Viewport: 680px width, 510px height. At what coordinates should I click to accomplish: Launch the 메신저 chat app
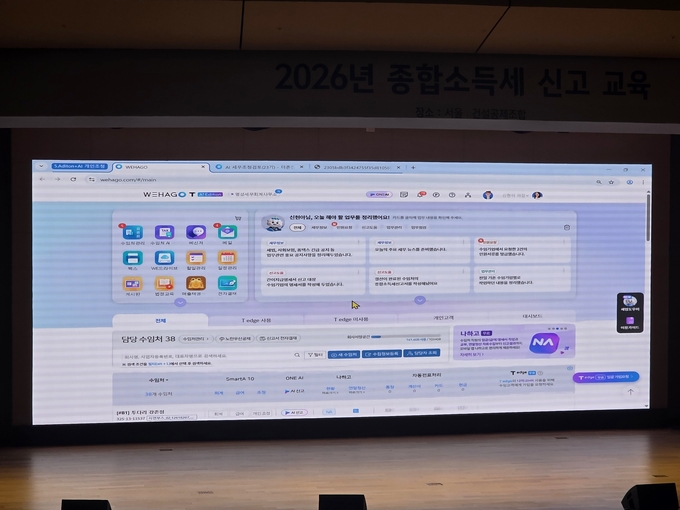point(195,233)
